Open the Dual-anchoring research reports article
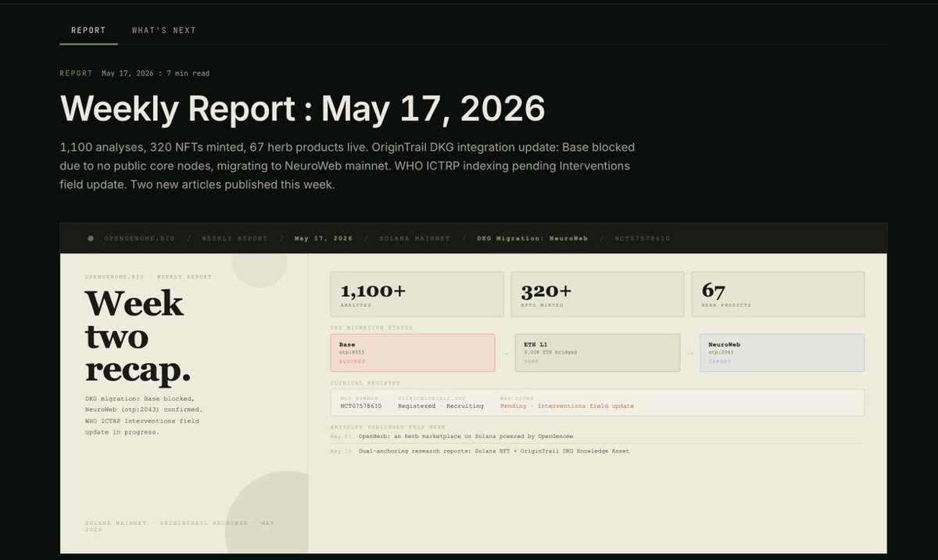Viewport: 938px width, 560px height. coord(494,451)
